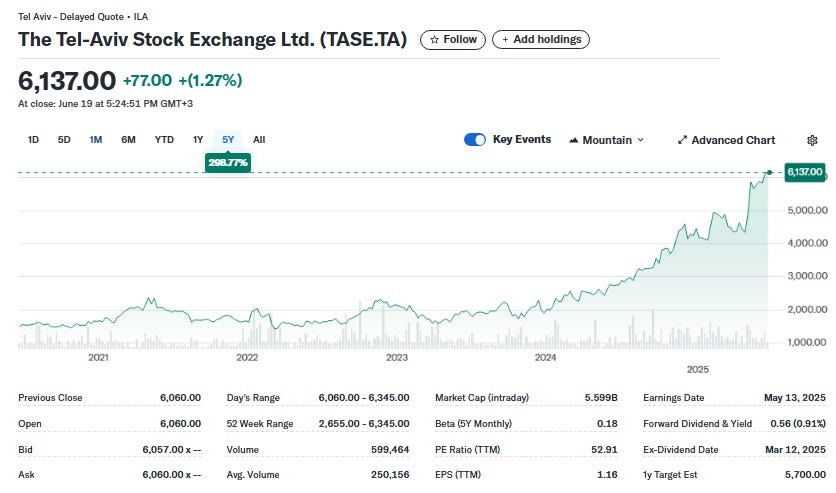Click the Ex-Dividend Date label
This screenshot has width=836, height=493.
point(680,449)
